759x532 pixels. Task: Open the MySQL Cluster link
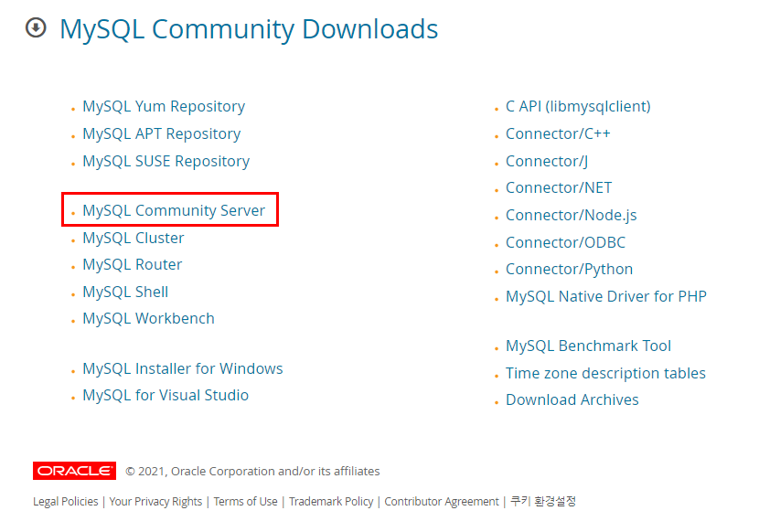click(x=134, y=239)
